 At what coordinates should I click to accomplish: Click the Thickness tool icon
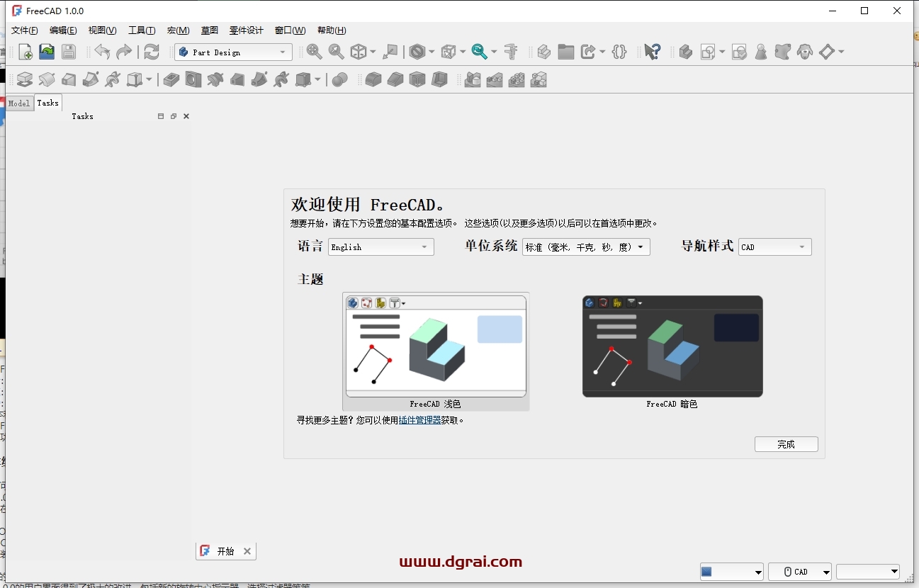click(x=439, y=79)
